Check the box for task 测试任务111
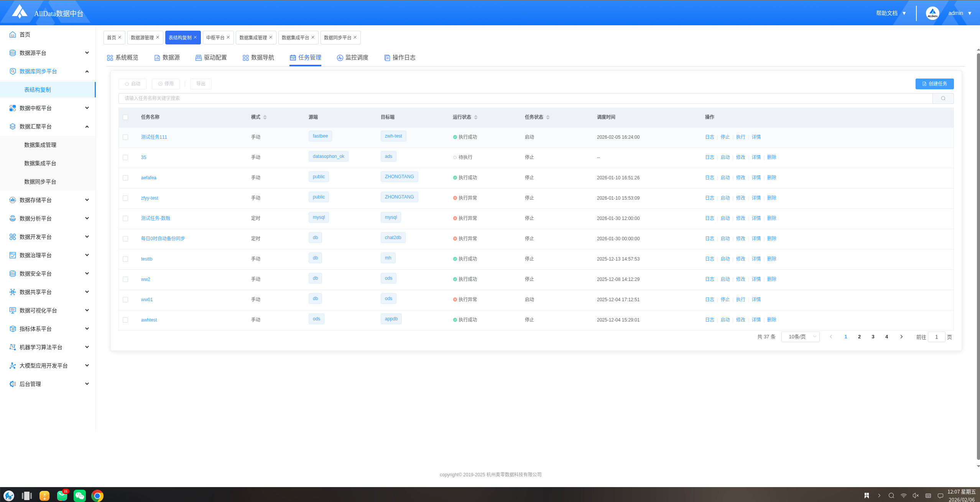Screen dimensions: 980x502 (125, 137)
